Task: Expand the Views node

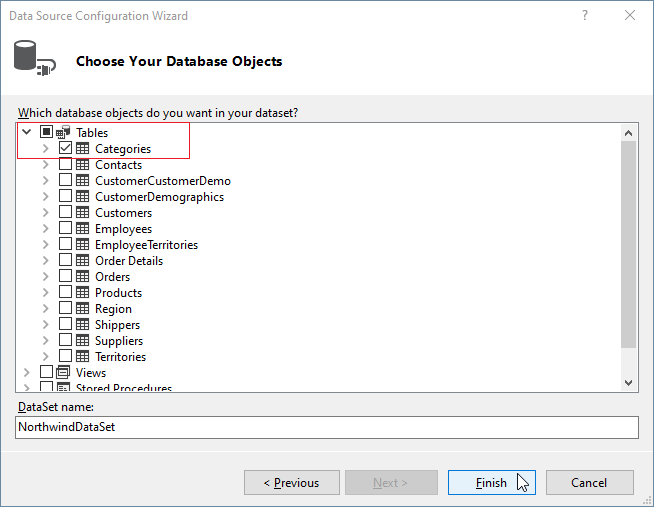Action: (27, 372)
